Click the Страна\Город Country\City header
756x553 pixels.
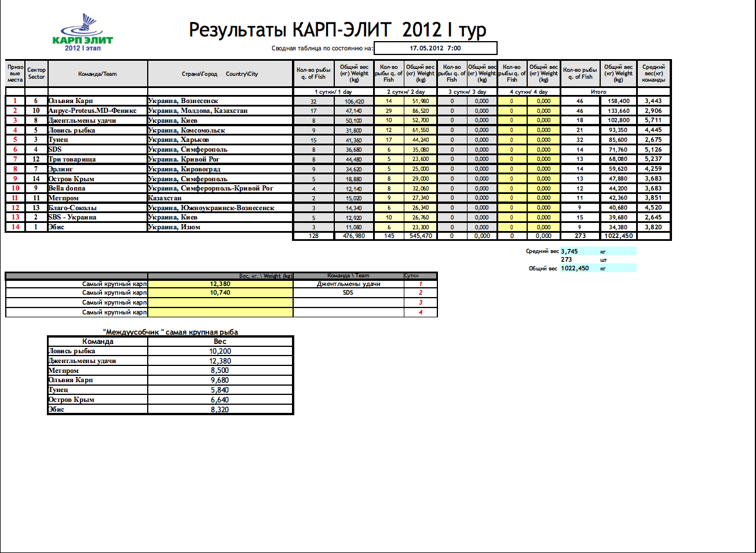[x=220, y=74]
